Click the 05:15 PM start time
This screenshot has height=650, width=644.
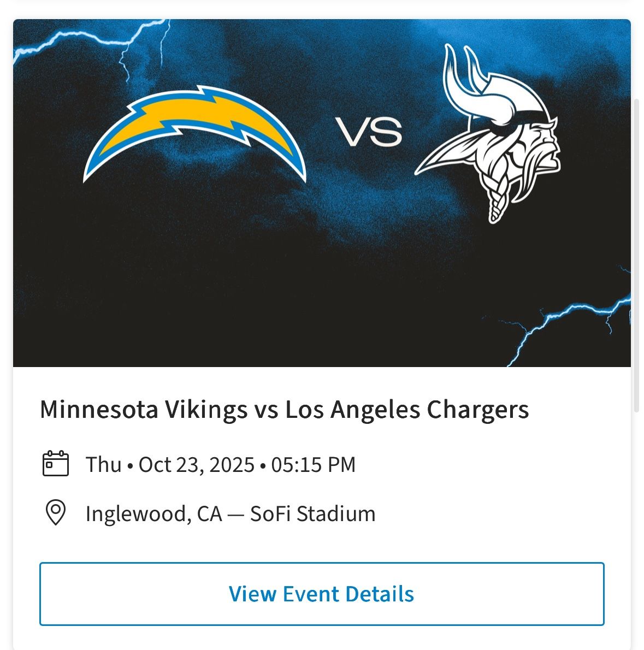(314, 465)
